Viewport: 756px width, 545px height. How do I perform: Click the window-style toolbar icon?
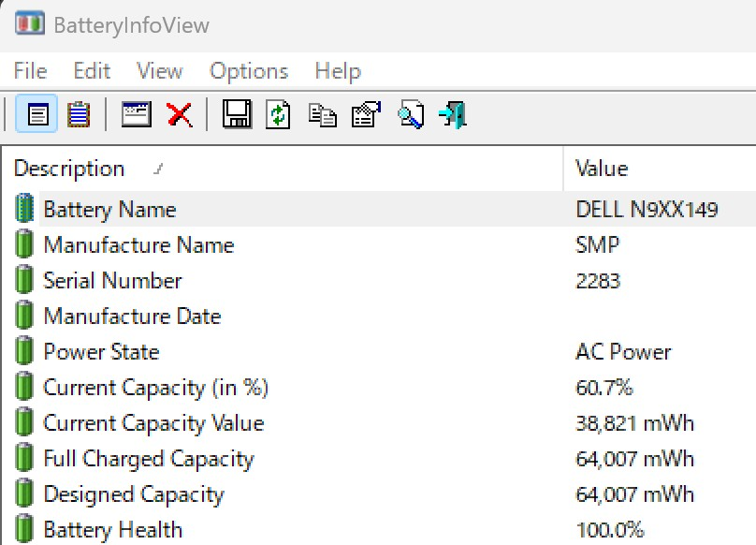(x=137, y=114)
